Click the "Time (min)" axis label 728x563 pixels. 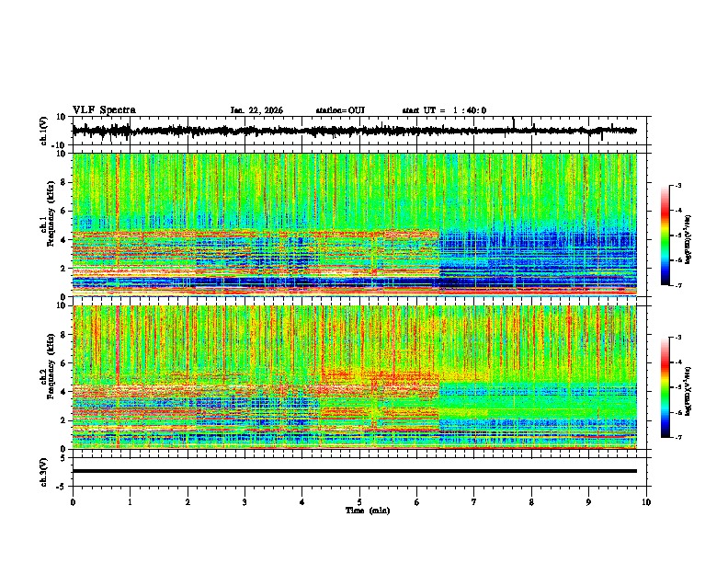click(368, 511)
